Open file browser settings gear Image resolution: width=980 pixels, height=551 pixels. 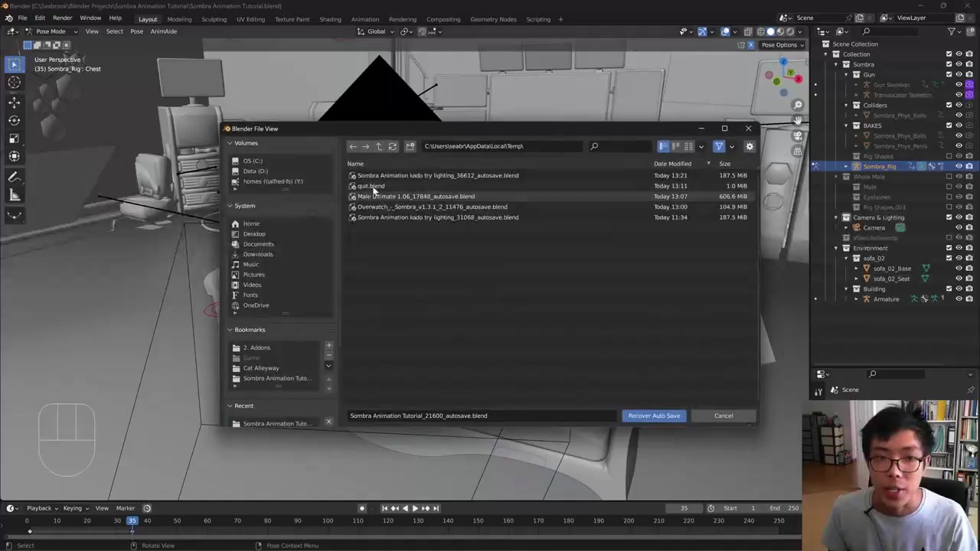pyautogui.click(x=750, y=146)
